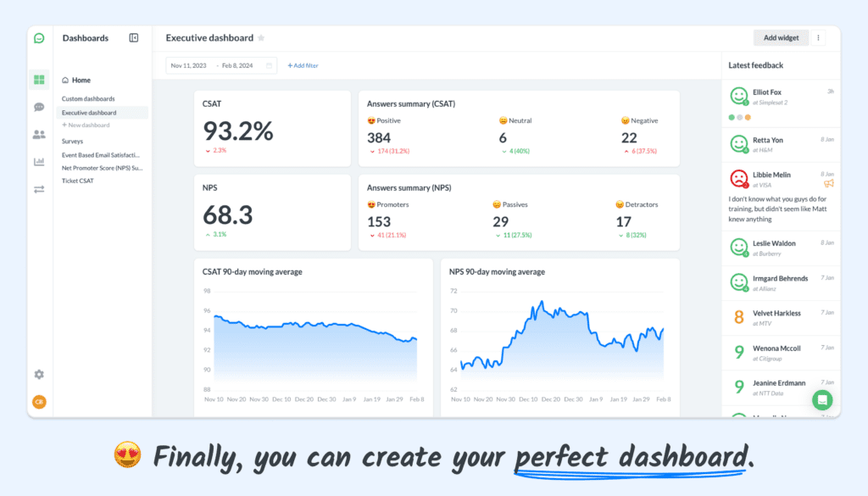Viewport: 868px width, 496px height.
Task: Open the date range picker calendar
Action: pos(268,65)
